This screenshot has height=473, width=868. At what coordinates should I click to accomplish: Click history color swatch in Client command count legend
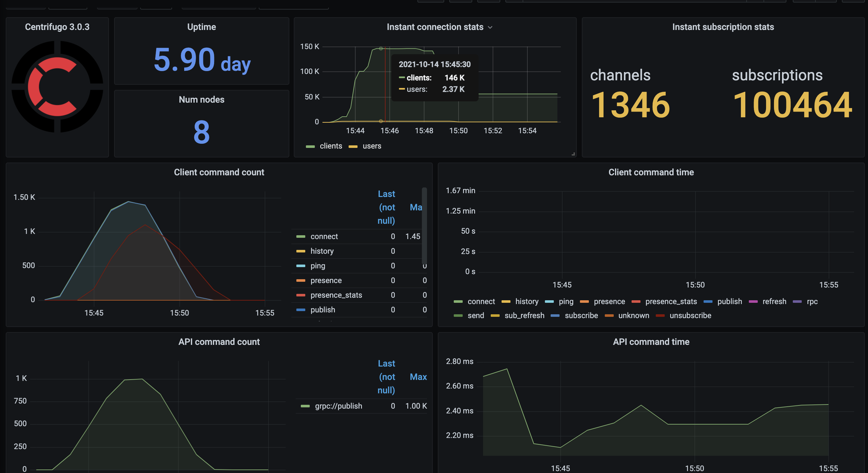300,251
